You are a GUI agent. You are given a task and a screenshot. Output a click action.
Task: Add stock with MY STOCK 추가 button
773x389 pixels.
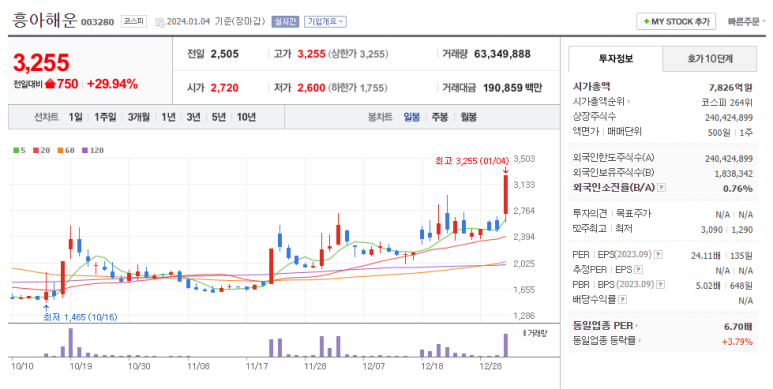pyautogui.click(x=676, y=22)
